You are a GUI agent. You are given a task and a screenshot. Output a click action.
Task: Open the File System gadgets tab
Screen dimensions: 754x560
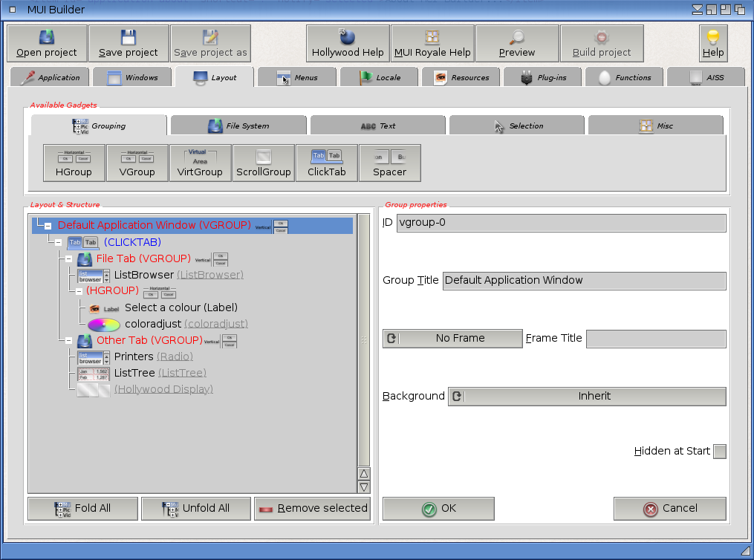click(x=238, y=126)
